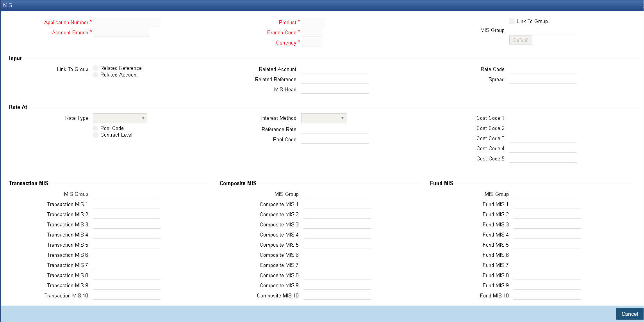
Task: Click the Transaction MIS 7 field
Action: [127, 265]
